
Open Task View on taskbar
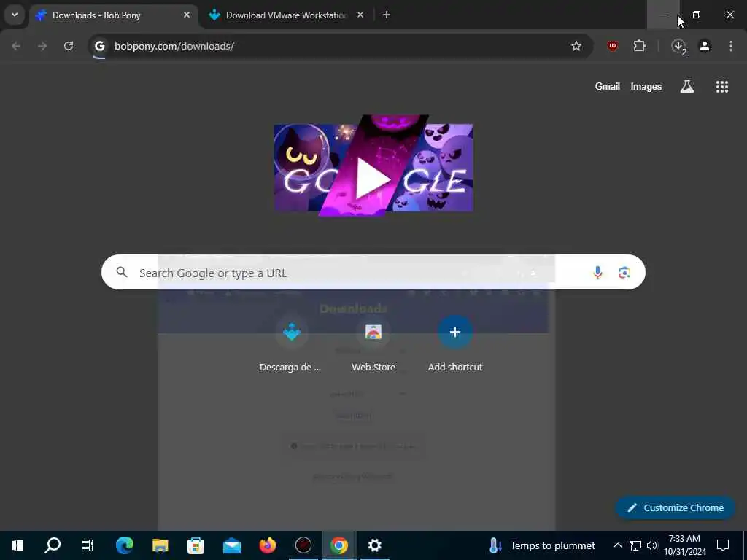click(88, 545)
